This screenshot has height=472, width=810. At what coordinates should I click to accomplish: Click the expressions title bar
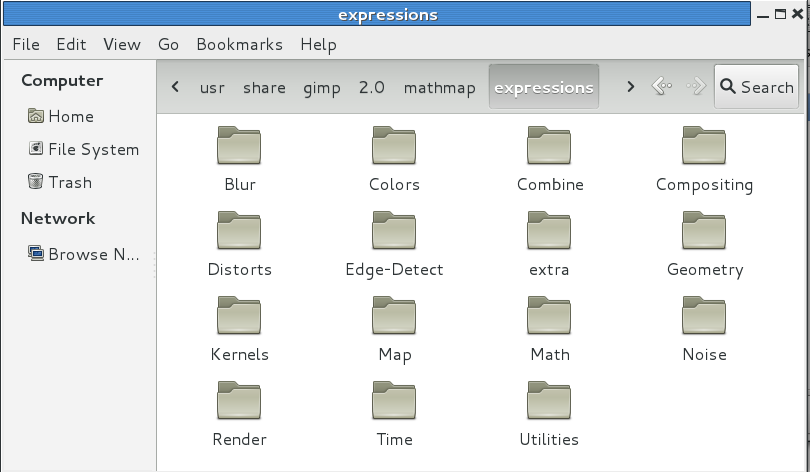377,14
